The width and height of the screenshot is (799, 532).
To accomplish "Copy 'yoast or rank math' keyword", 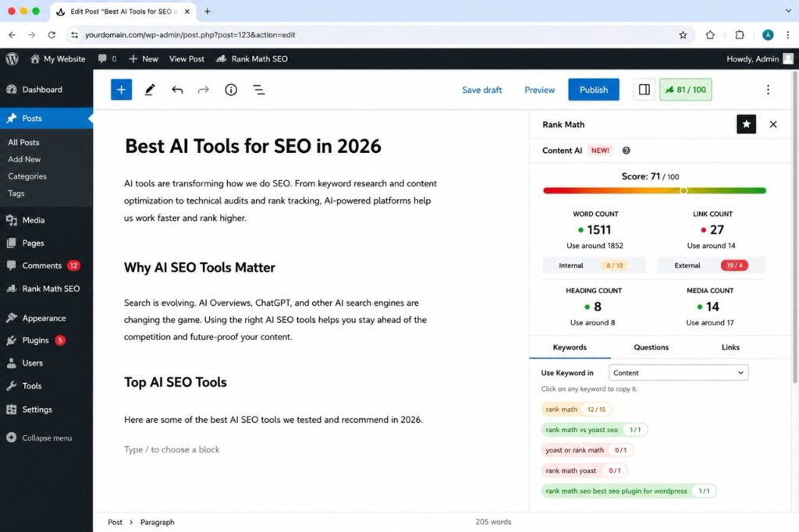I will 587,450.
